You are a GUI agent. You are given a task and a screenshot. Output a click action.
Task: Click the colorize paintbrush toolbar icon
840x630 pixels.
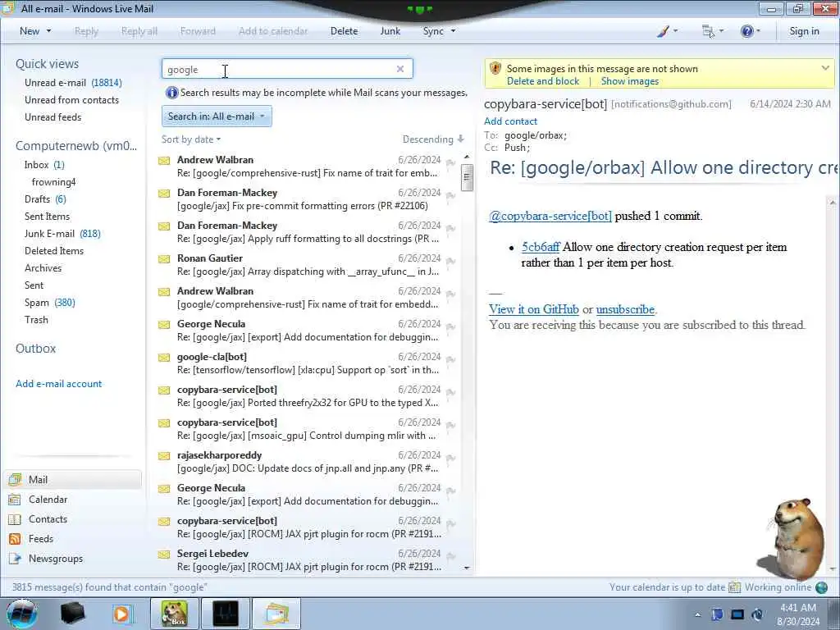(663, 31)
